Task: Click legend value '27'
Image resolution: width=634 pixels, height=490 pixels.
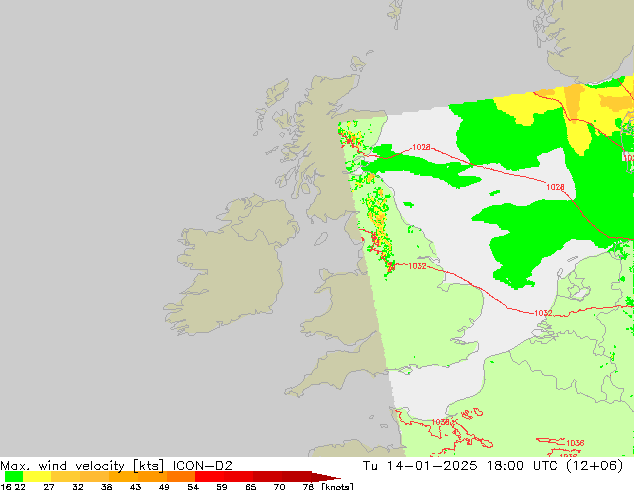Action: tap(49, 486)
